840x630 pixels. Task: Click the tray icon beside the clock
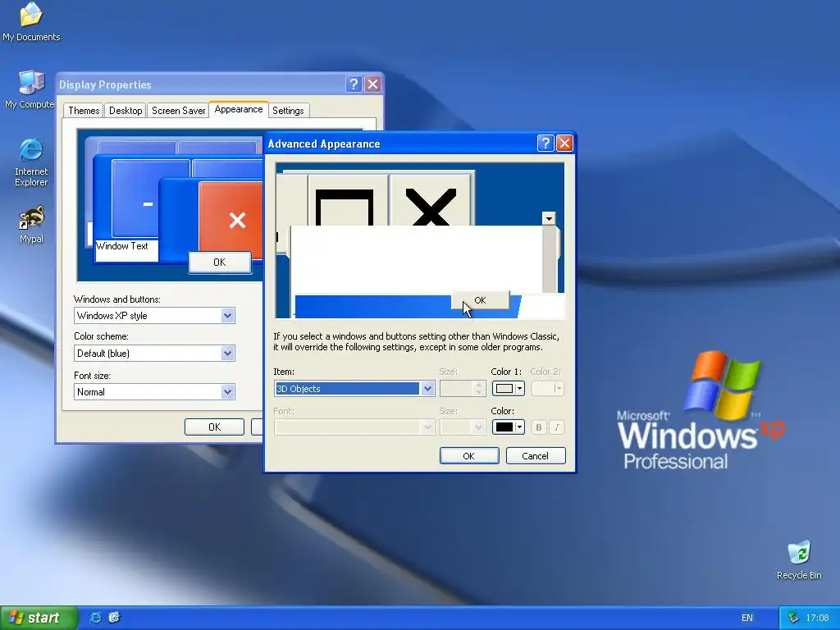tap(793, 618)
